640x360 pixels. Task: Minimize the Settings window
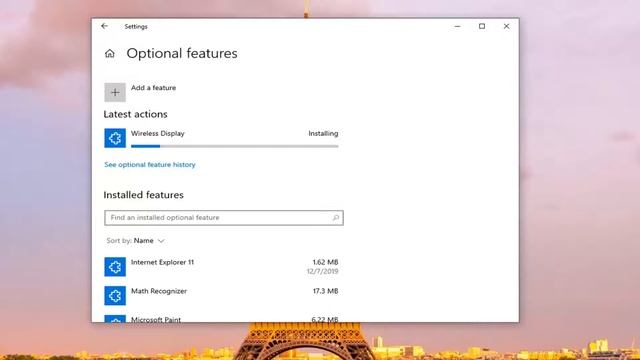(457, 26)
